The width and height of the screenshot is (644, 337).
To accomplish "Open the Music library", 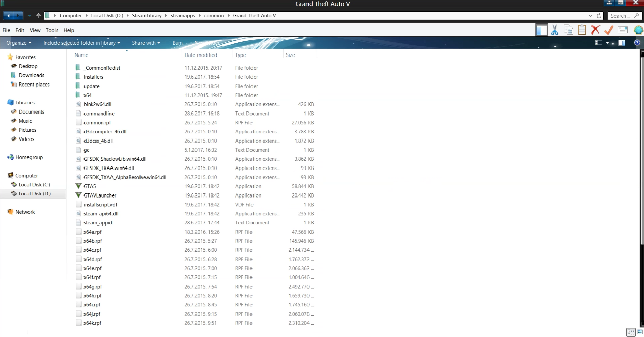I will point(25,121).
